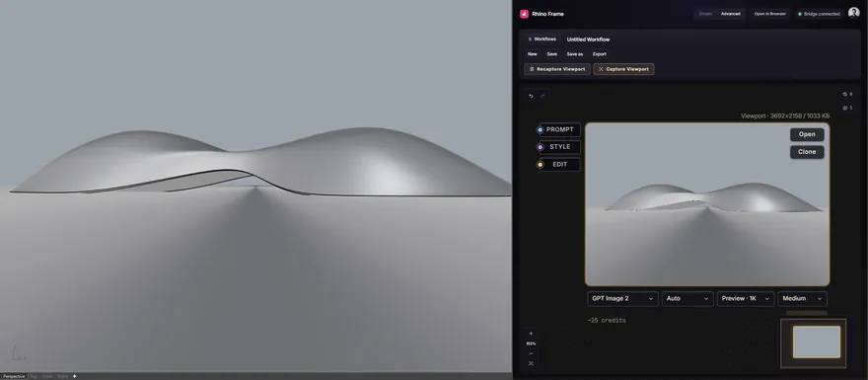Viewport: 868px width, 380px height.
Task: Select the Front viewport tab
Action: (47, 376)
